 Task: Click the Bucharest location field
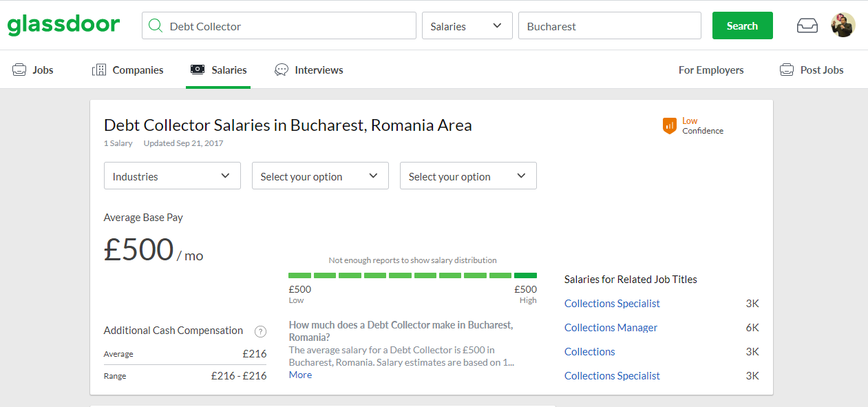610,26
